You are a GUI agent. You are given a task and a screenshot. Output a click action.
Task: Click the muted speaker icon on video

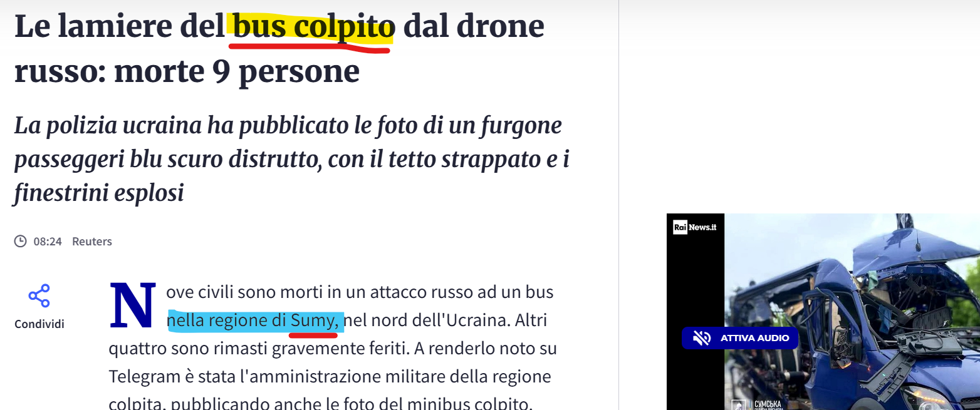[x=702, y=338]
